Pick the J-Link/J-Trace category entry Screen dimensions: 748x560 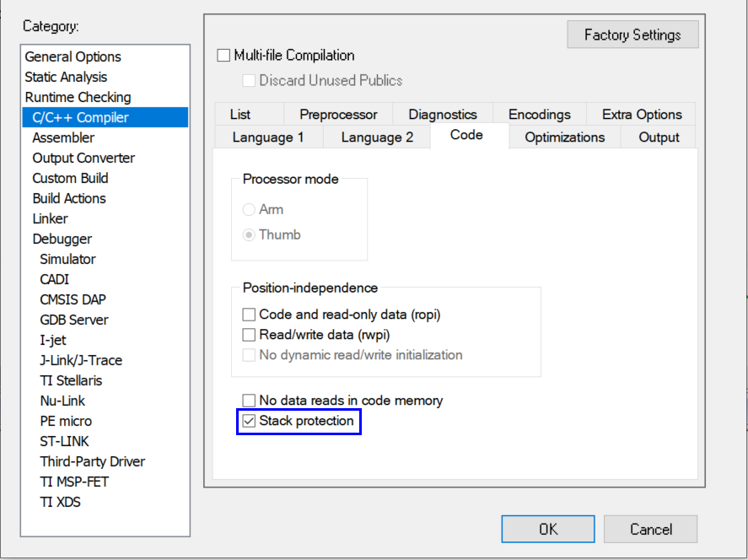tap(81, 360)
